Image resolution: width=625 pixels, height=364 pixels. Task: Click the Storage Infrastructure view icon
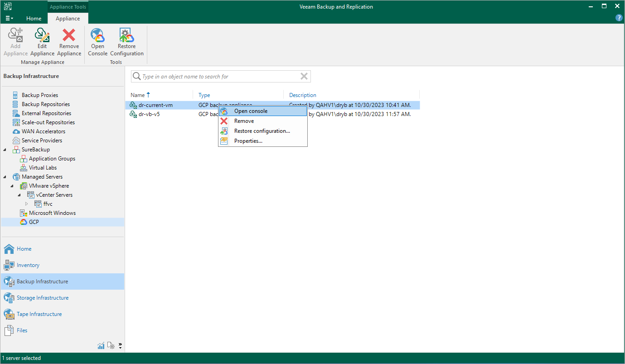pos(9,298)
